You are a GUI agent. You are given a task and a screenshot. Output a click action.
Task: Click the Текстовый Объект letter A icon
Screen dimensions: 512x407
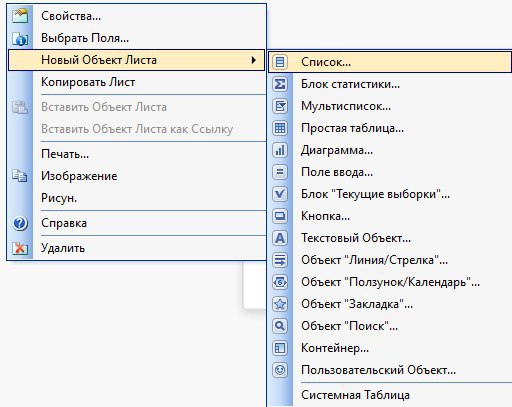point(280,238)
